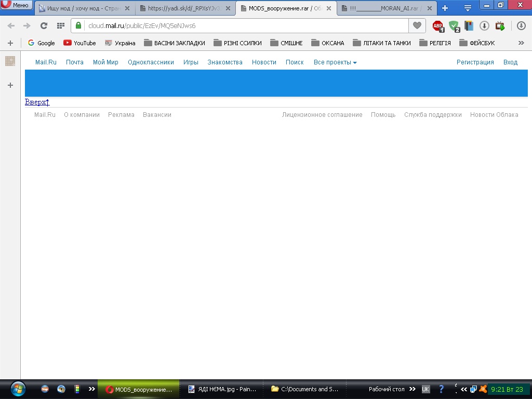Open the ФЕЙСБУК bookmarks folder
The height and width of the screenshot is (399, 532).
(477, 43)
